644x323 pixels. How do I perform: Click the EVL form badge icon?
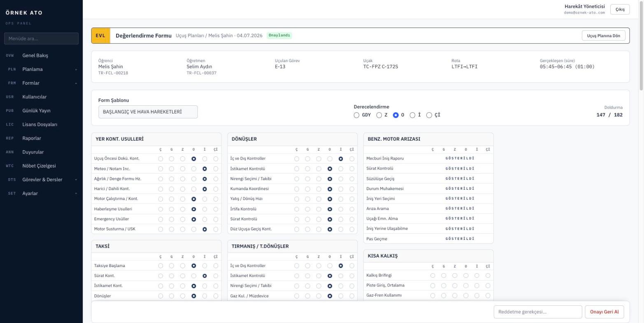[x=101, y=36]
